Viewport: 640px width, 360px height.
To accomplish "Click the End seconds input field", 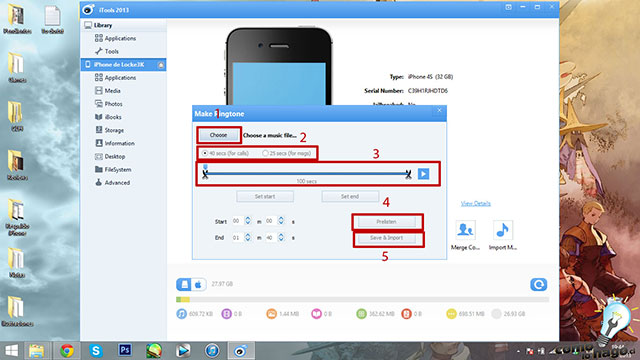I will click(271, 237).
